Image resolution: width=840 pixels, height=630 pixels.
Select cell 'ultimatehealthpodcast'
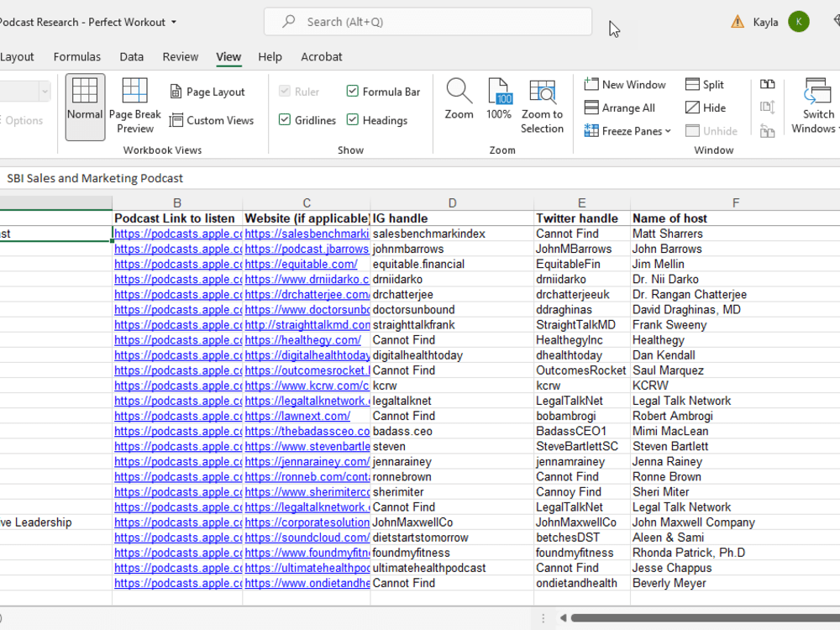[x=452, y=568]
